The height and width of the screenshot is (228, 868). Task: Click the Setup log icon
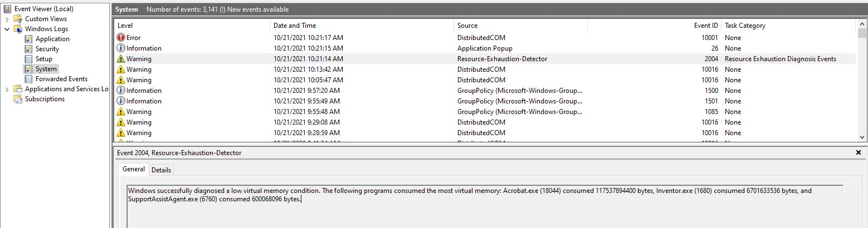coord(28,59)
